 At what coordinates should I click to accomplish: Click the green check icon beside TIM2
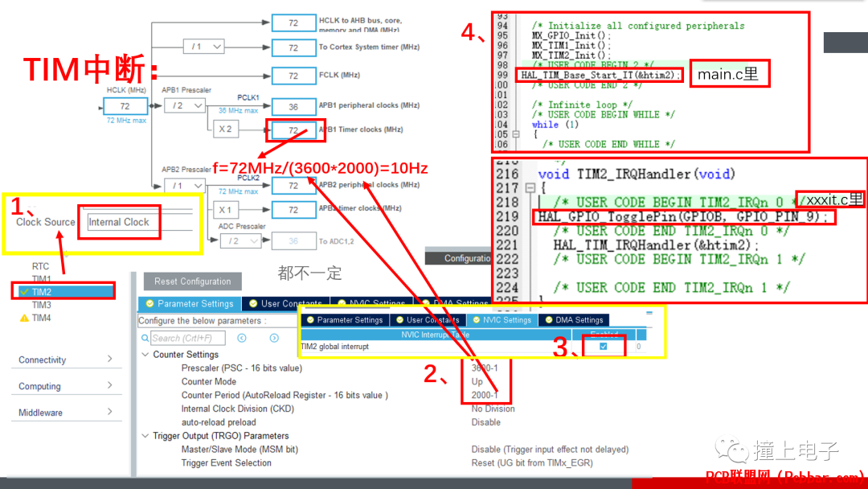(x=24, y=291)
